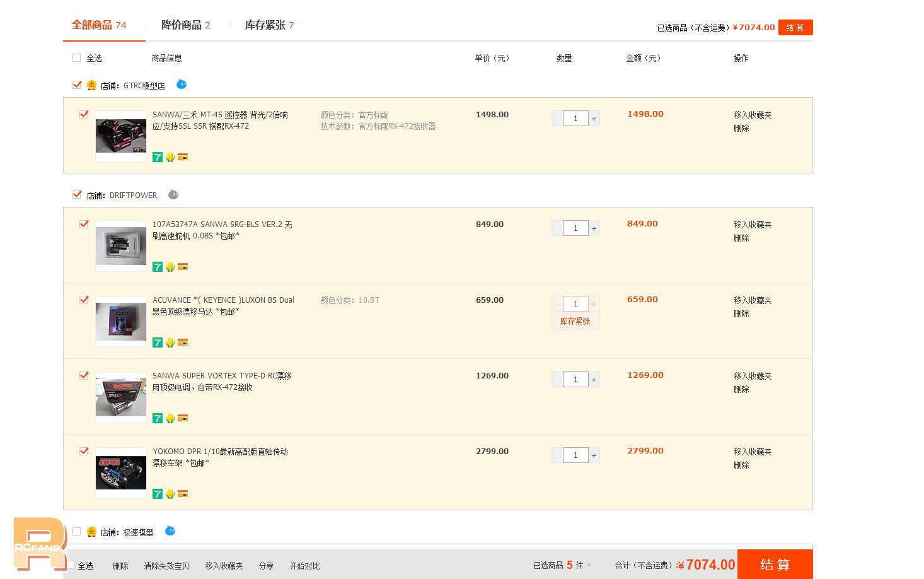
Task: Click the gold seller badge next to GTRC模型店
Action: (91, 85)
